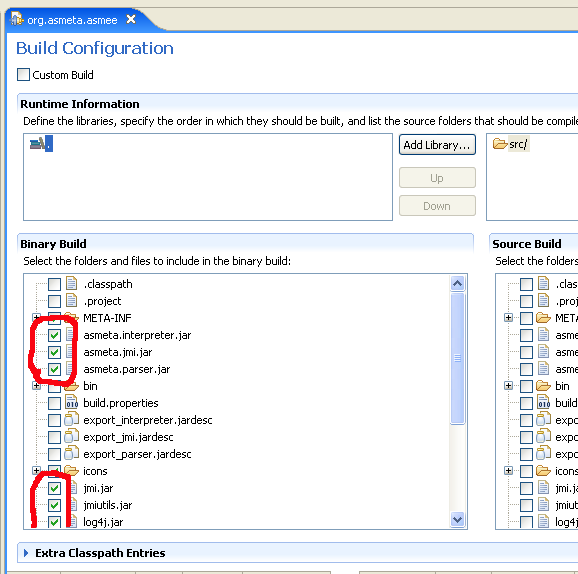
Task: Uncheck log4j.jar in Binary Build
Action: click(55, 522)
